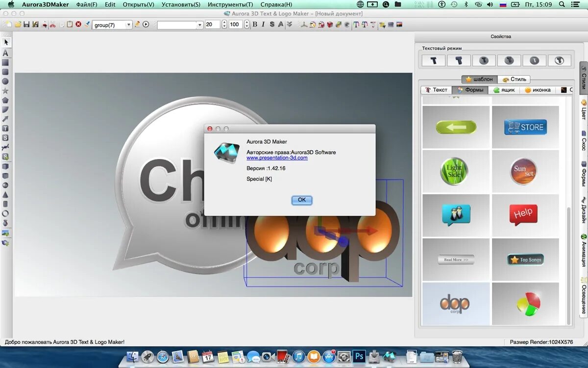Open the Цвет side panel tab
The image size is (588, 368).
tap(584, 109)
